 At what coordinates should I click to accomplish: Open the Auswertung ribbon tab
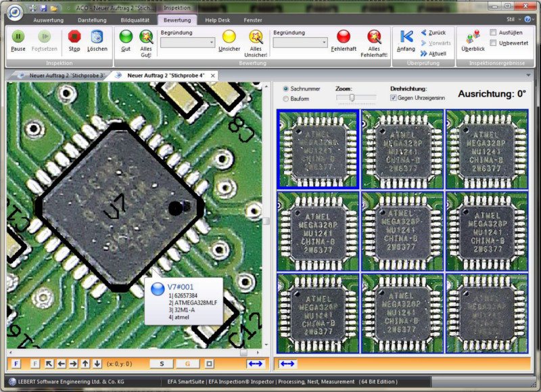48,20
